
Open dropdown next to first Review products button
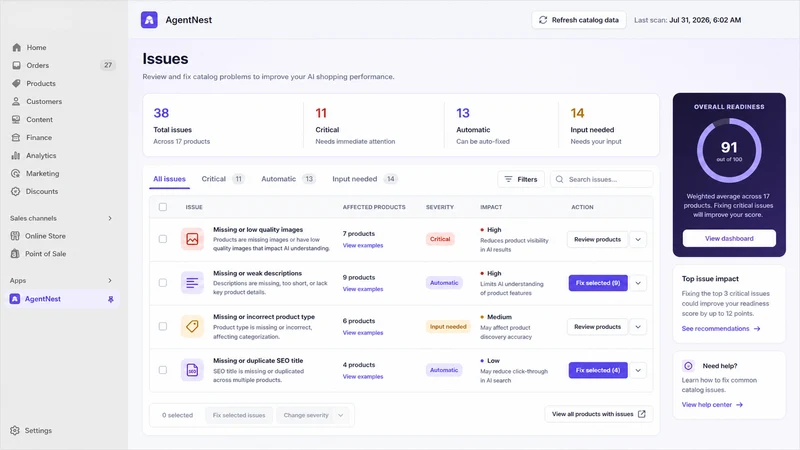point(638,239)
